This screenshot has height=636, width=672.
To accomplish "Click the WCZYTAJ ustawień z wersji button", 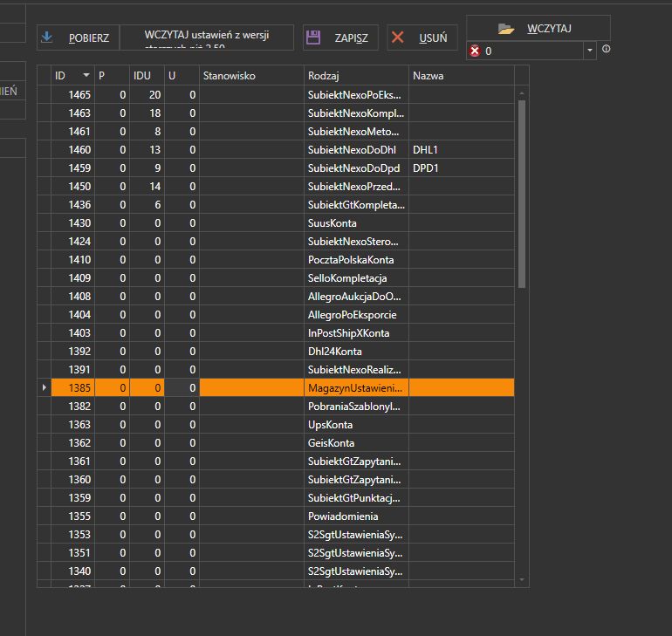I will tap(207, 38).
